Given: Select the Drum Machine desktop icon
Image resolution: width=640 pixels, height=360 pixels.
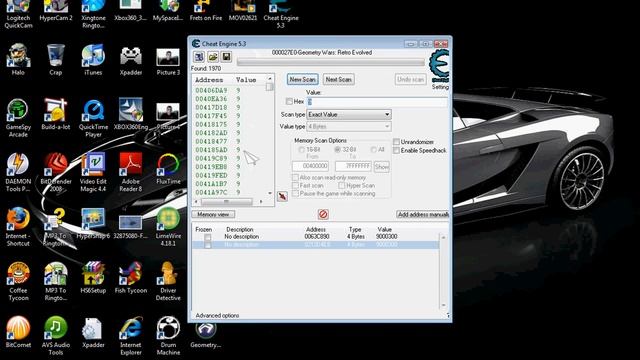Looking at the screenshot, I should 168,336.
